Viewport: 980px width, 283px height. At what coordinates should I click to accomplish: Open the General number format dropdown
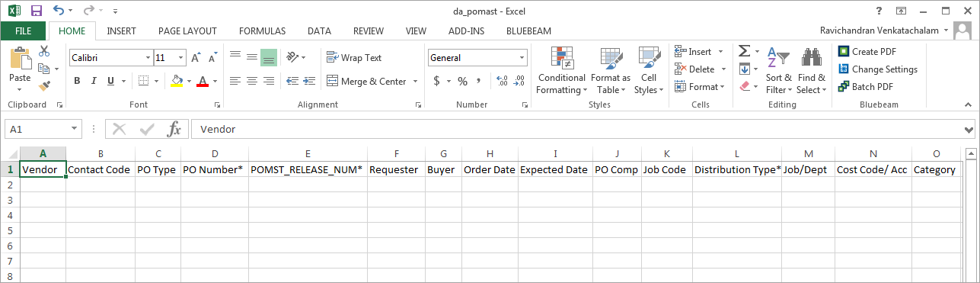[522, 57]
